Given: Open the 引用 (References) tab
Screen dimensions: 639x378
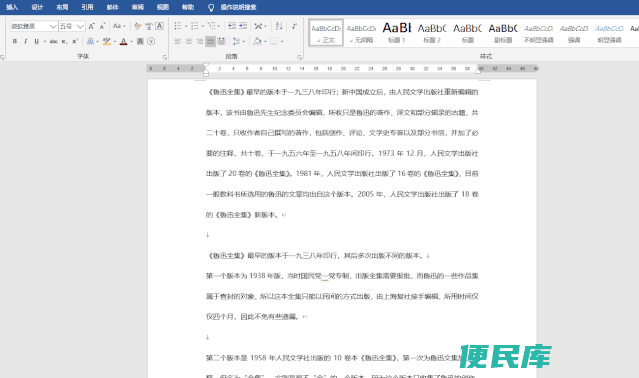Looking at the screenshot, I should click(87, 7).
